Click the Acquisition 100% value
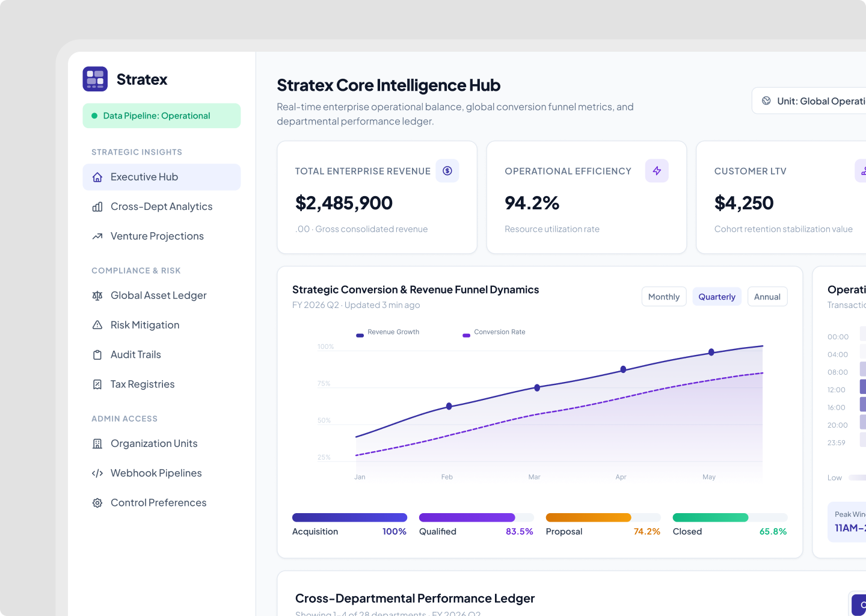Screen dimensions: 866x616 pos(395,532)
